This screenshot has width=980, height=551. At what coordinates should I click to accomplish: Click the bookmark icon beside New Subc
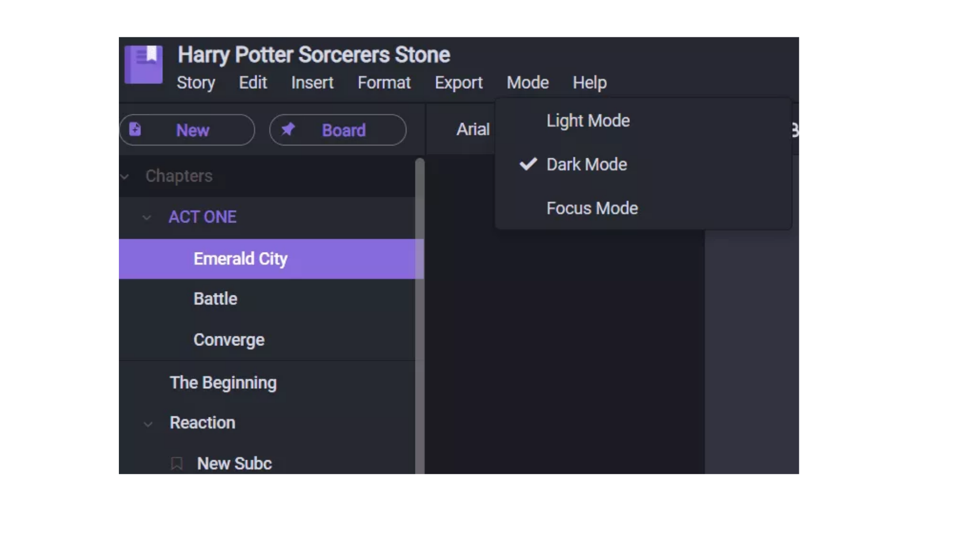pos(177,463)
